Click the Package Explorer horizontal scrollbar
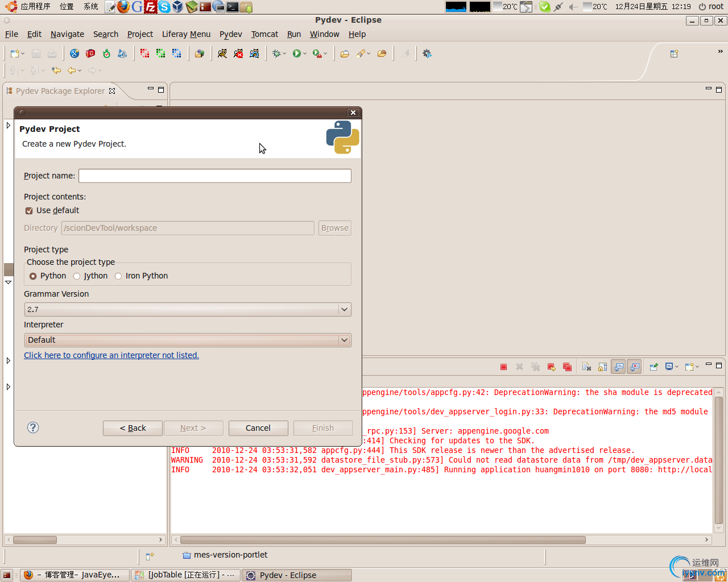Screen dimensions: 728x582 35,540
